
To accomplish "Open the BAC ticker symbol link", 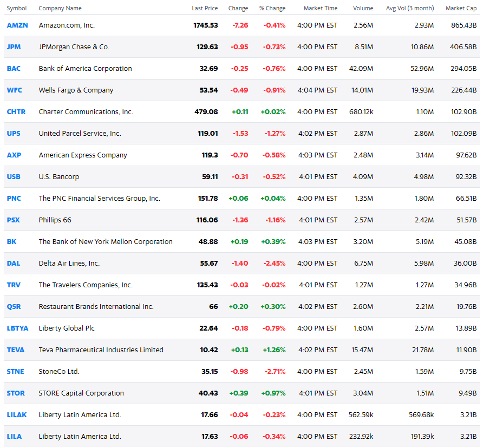I will coord(14,68).
